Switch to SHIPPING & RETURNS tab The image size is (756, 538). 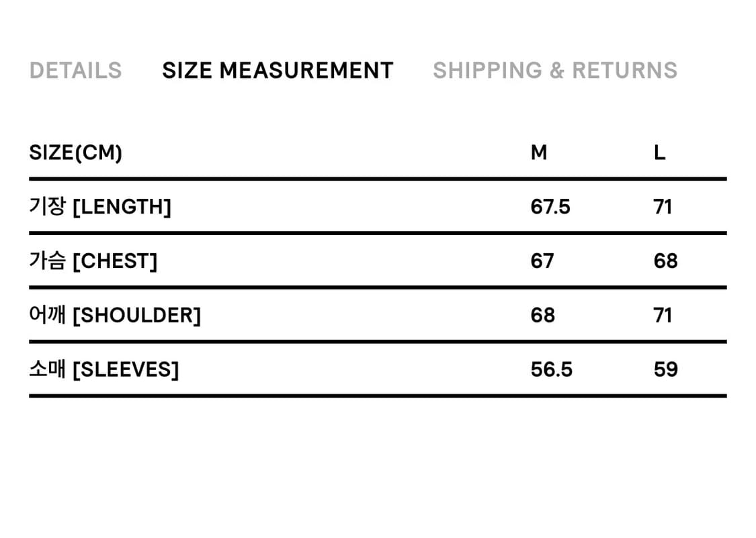pyautogui.click(x=554, y=71)
